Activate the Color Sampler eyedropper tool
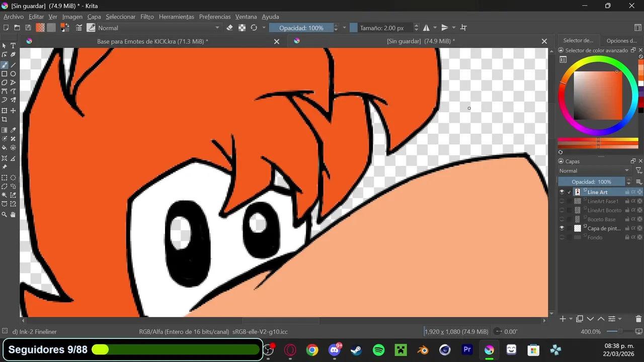Screen dimensions: 644x362 point(13,130)
